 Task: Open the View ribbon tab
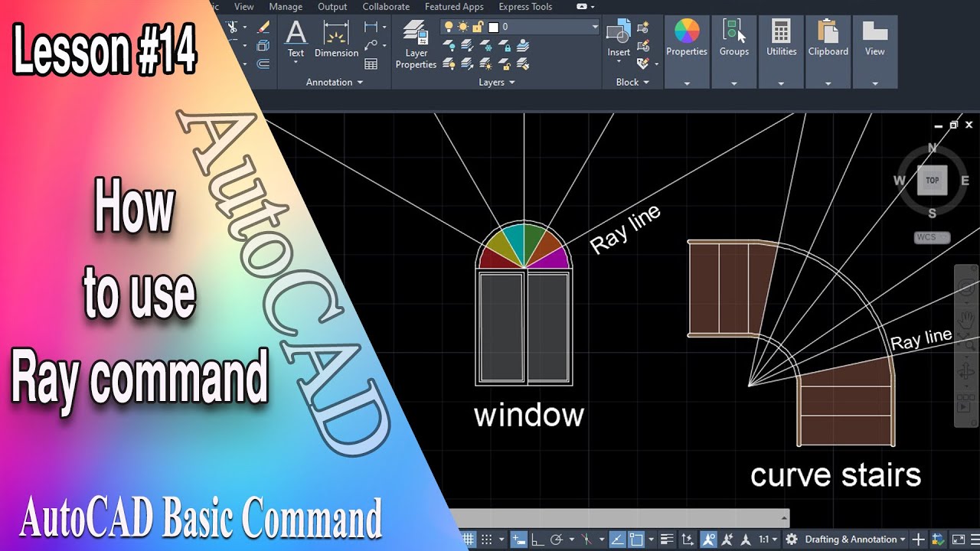pos(244,7)
